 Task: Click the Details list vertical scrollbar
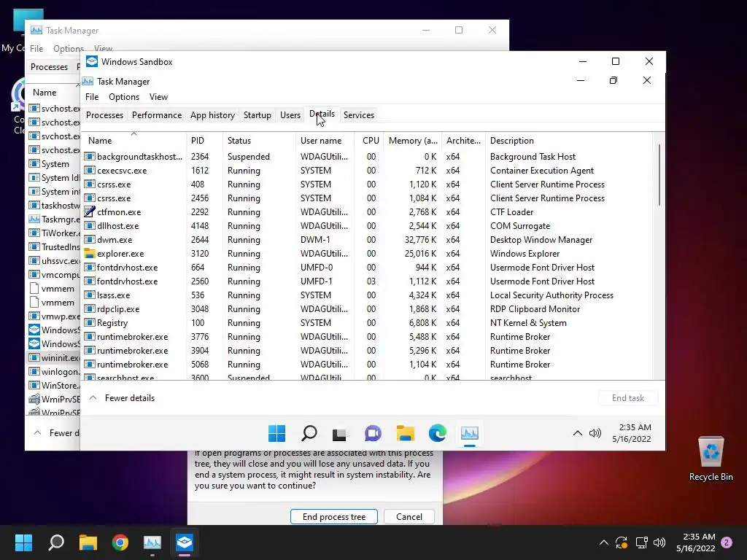pyautogui.click(x=659, y=175)
